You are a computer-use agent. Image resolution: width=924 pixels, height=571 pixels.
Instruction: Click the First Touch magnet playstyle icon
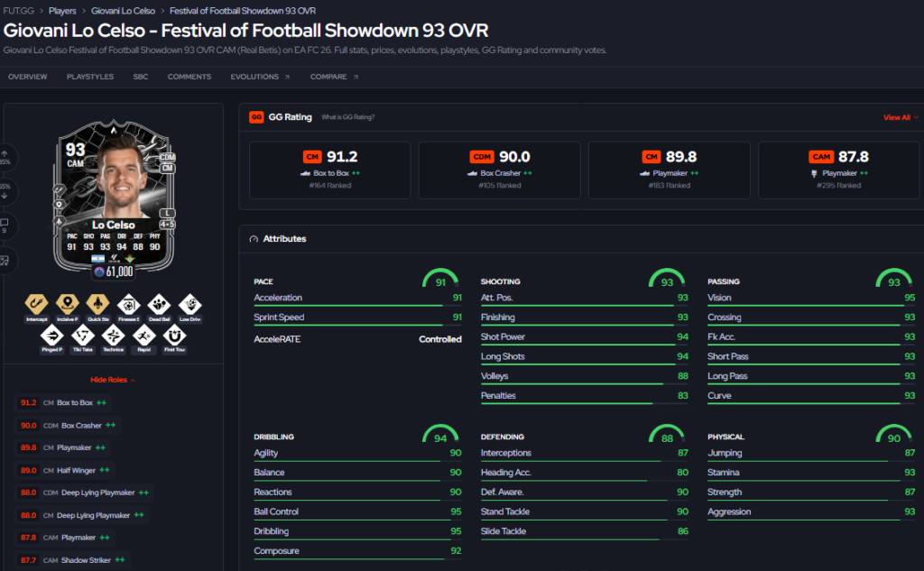[174, 336]
